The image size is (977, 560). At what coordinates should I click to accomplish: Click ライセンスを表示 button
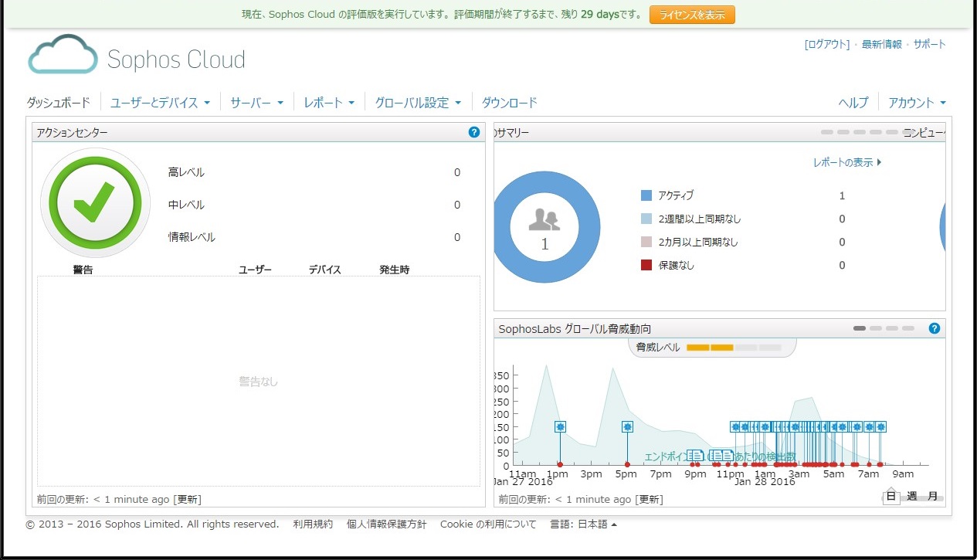(692, 15)
